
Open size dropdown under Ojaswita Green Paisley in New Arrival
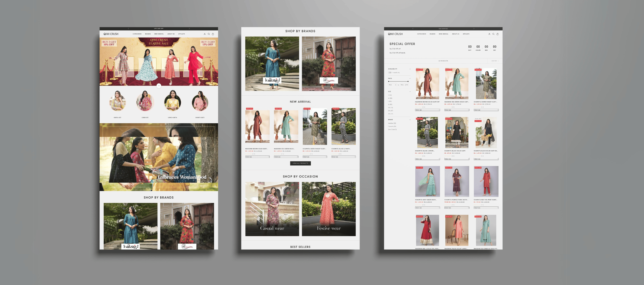coord(315,157)
